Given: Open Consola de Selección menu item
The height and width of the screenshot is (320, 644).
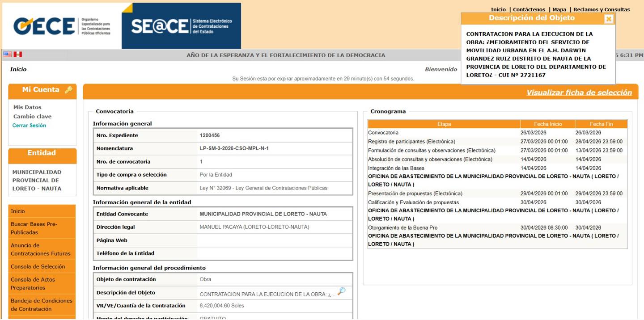Looking at the screenshot, I should [42, 267].
